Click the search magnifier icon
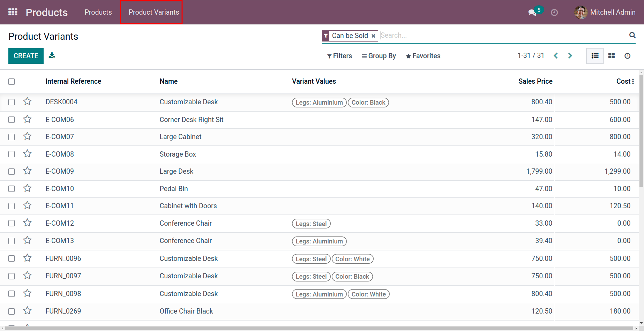Image resolution: width=644 pixels, height=331 pixels. point(632,35)
